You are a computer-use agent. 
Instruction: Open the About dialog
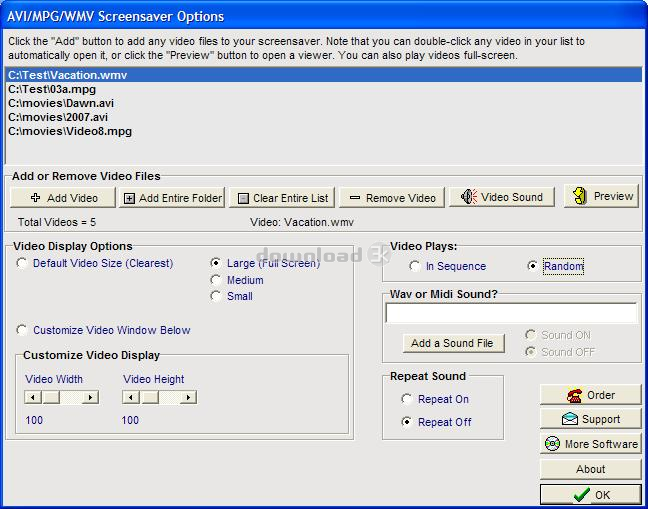(590, 469)
